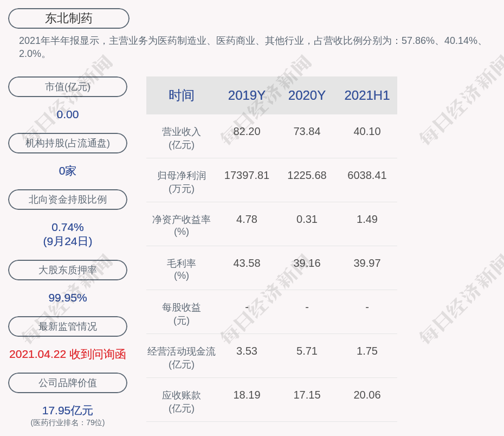Click the 北向资金持股比例 label pill

click(68, 200)
